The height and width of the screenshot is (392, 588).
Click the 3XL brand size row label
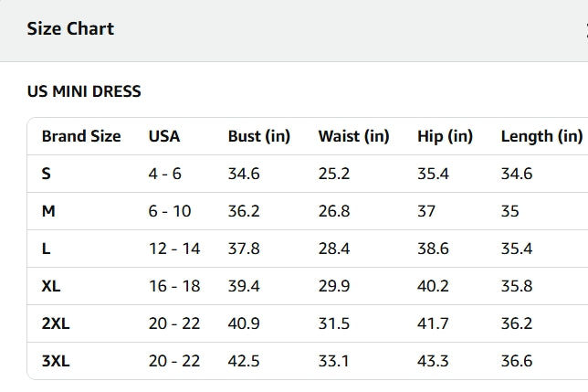(56, 361)
